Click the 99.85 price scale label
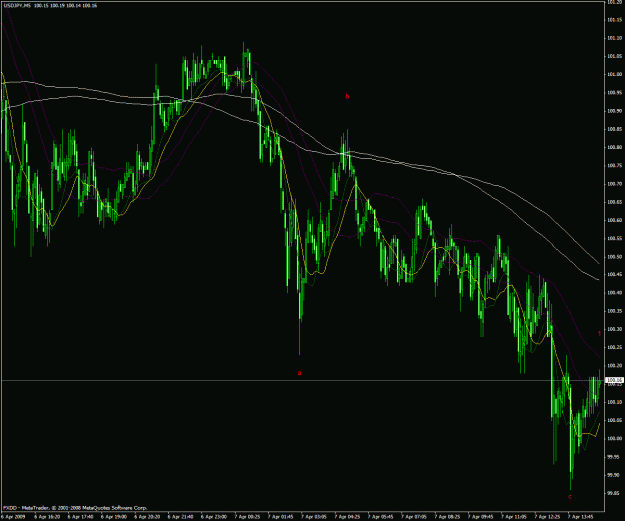The image size is (625, 521). point(613,493)
